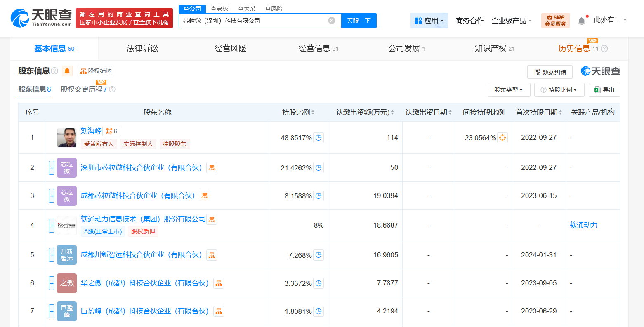Click the 天眼一下 search button

(x=359, y=21)
